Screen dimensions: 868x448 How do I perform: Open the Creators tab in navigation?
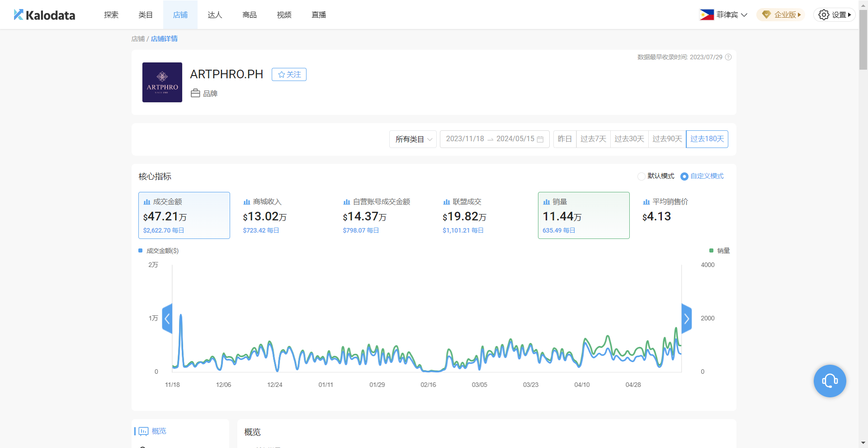point(215,15)
